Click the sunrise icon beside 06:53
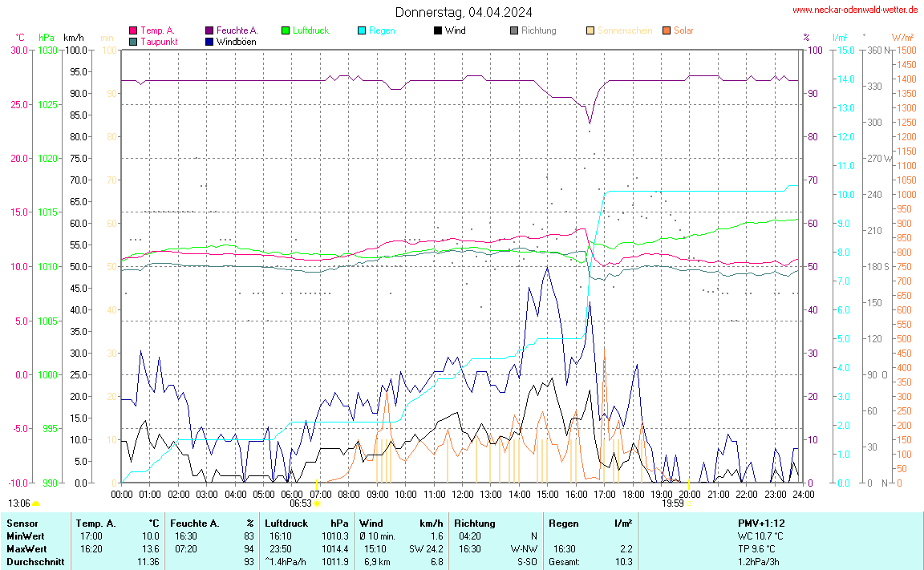Image resolution: width=924 pixels, height=570 pixels. coord(317,503)
